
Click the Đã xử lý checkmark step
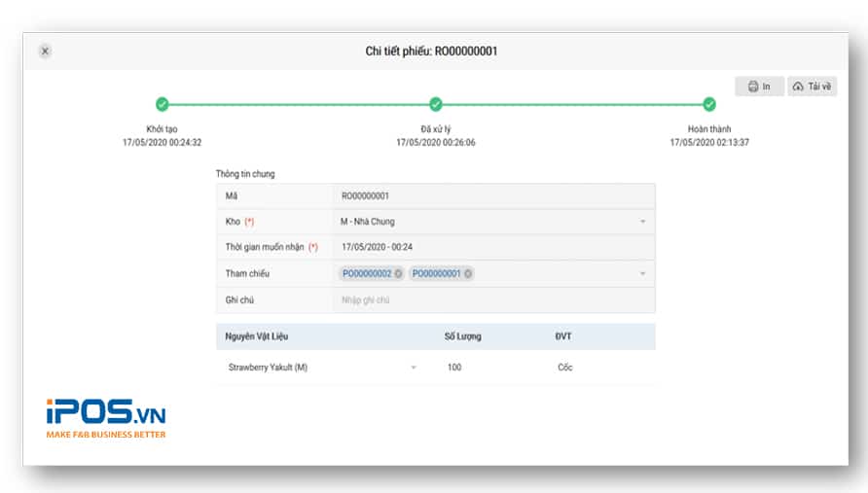(436, 105)
